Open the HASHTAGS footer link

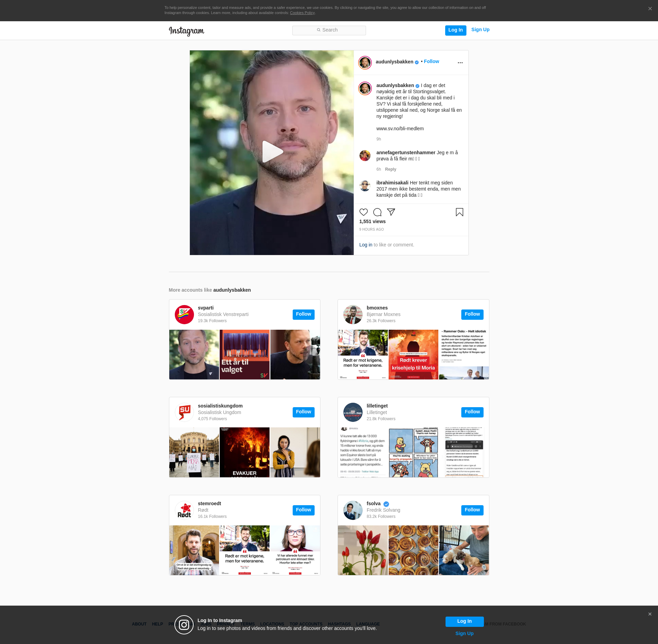[x=339, y=624]
